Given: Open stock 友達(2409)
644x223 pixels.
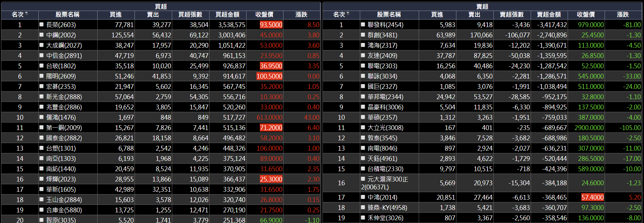Looking at the screenshot, I should [382, 56].
